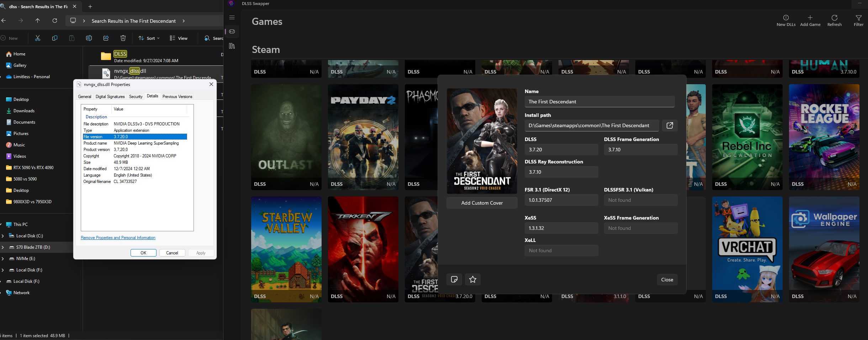The image size is (868, 340).
Task: Open DLSS Swapper hamburger navigation menu
Action: coord(232,17)
